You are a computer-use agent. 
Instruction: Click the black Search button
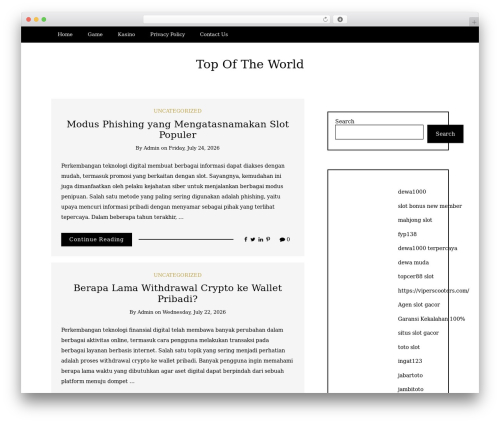[445, 134]
